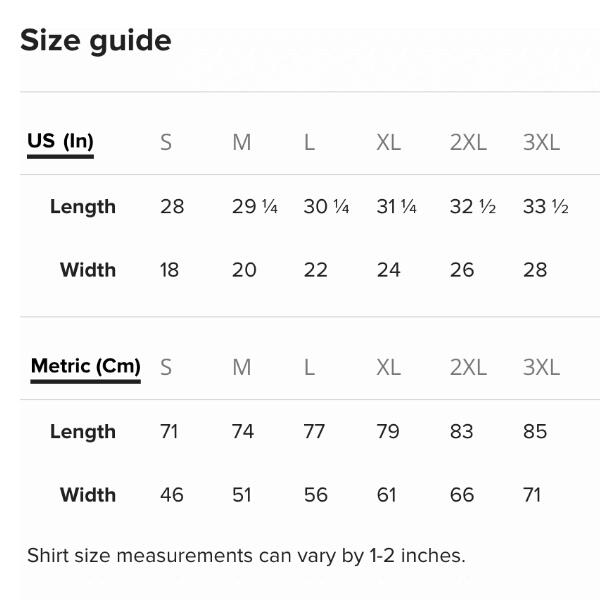
Task: Click the 33 ½ length value
Action: click(x=545, y=207)
